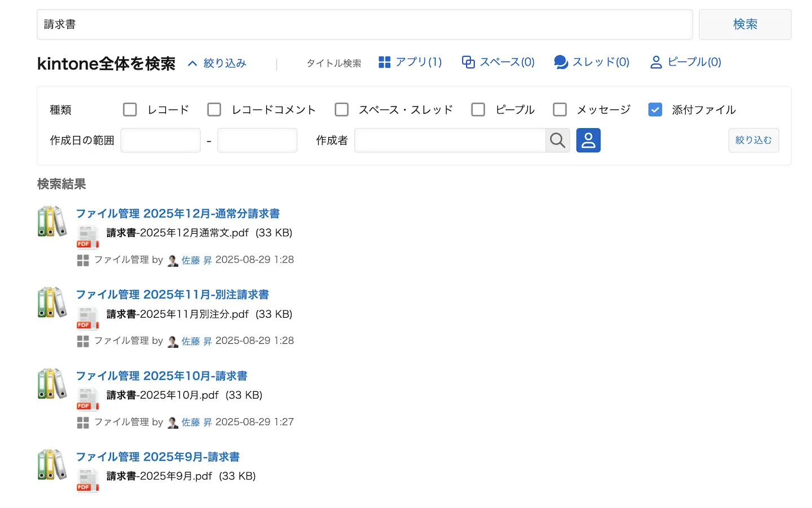Click the blue user picker icon
This screenshot has width=812, height=508.
[x=588, y=141]
